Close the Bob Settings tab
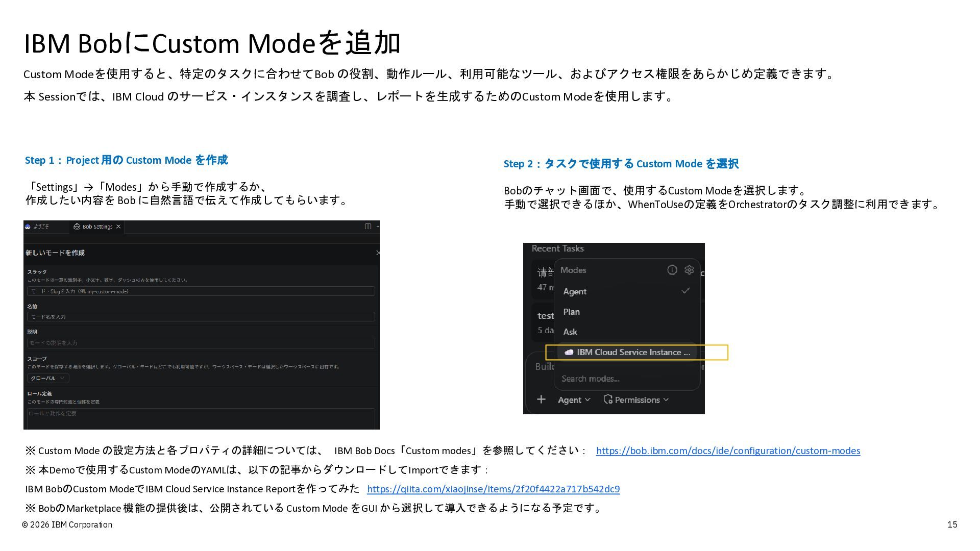Screen dimensions: 980x551 tap(118, 227)
